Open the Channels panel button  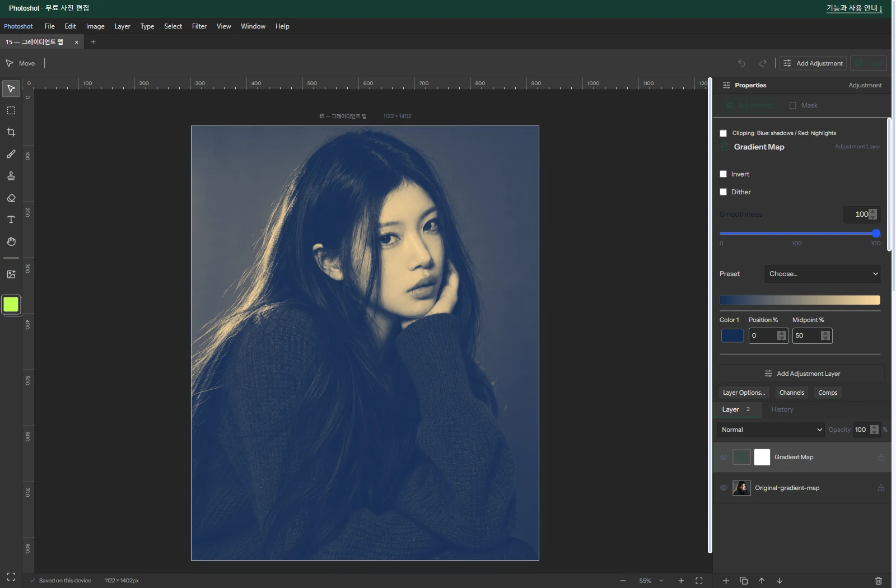coord(791,393)
